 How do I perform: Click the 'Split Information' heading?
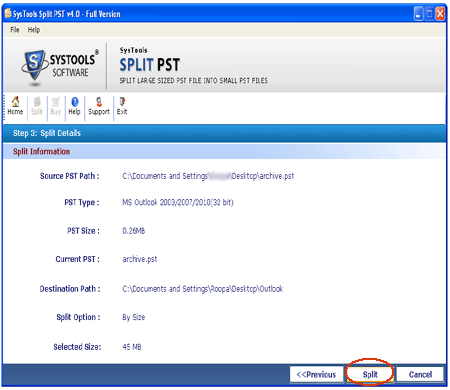coord(41,152)
